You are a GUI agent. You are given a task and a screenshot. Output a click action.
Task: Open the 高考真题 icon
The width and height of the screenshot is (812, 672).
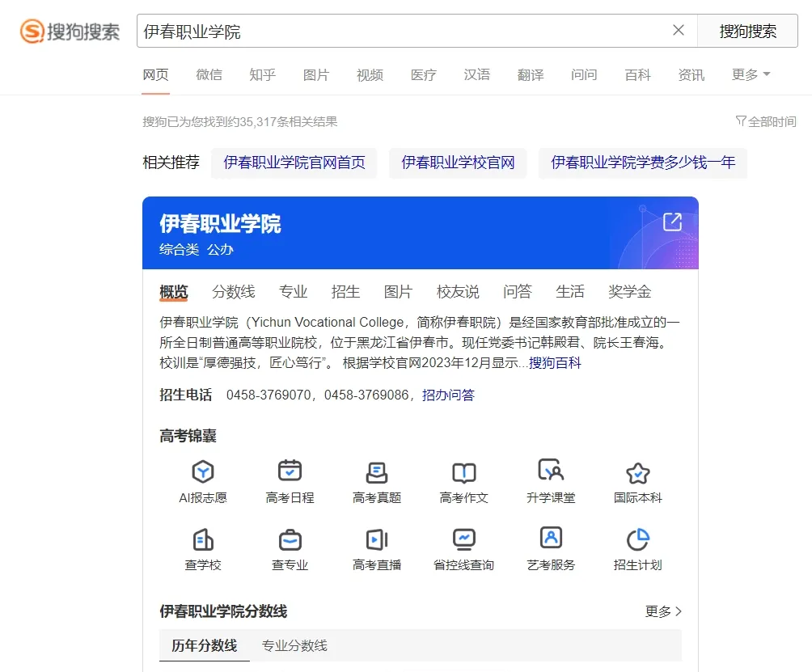377,471
